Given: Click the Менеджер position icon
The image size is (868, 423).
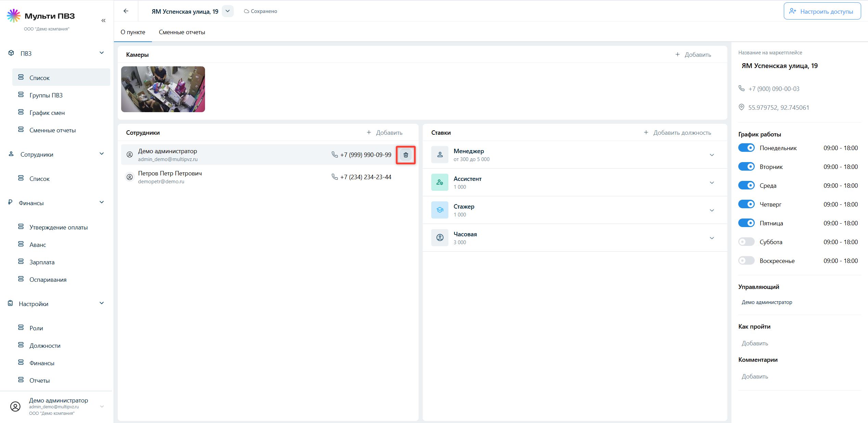Looking at the screenshot, I should (440, 155).
